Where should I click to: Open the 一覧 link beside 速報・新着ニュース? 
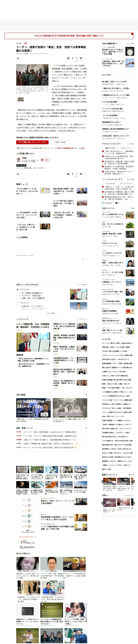click(86, 428)
